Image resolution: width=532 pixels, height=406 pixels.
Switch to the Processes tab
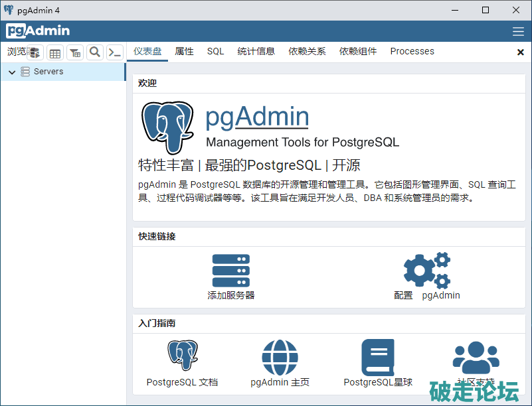412,52
